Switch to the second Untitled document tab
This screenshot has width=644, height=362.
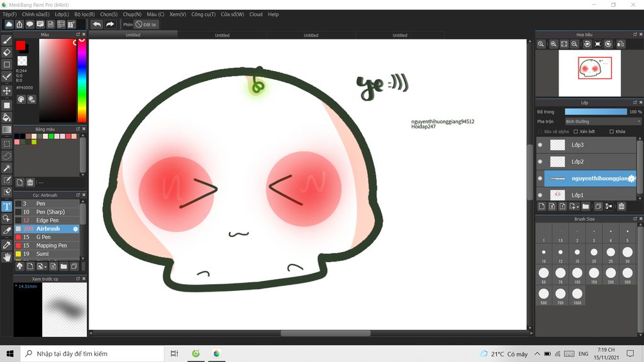click(222, 35)
